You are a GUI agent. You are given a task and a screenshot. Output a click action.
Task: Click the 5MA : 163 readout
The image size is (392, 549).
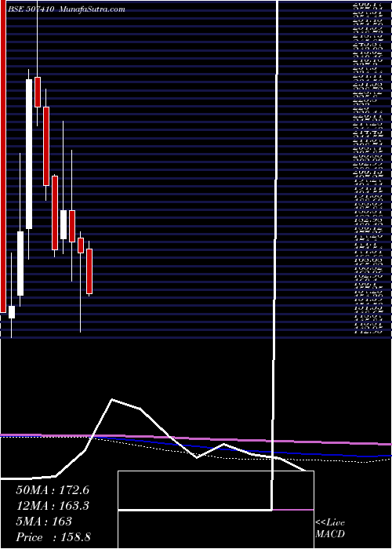44,522
